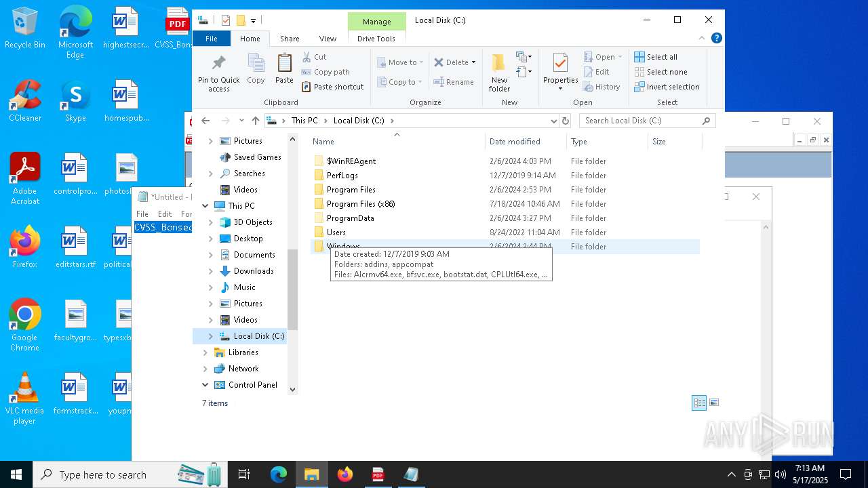The image size is (868, 488).
Task: Switch to details view layout icon
Action: 699,403
